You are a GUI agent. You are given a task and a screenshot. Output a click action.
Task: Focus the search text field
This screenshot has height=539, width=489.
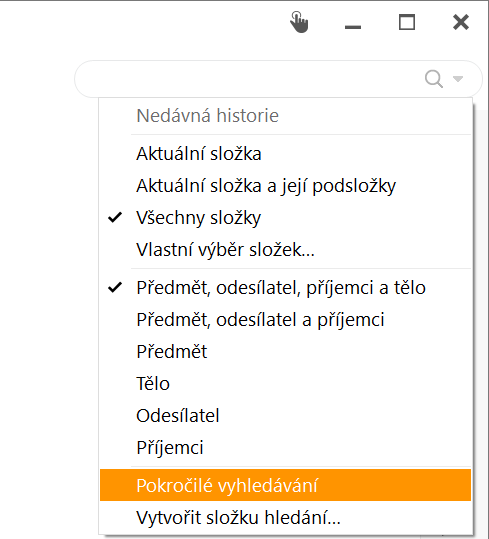(x=249, y=79)
